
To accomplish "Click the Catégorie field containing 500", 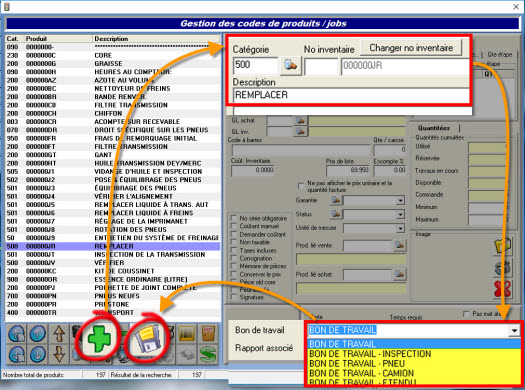I will coord(255,65).
